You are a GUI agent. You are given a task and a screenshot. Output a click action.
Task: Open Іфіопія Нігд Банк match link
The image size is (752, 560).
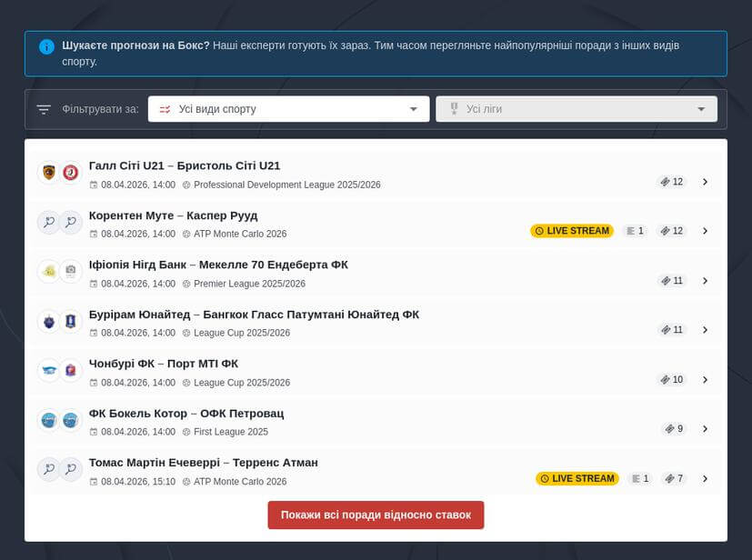pos(218,265)
